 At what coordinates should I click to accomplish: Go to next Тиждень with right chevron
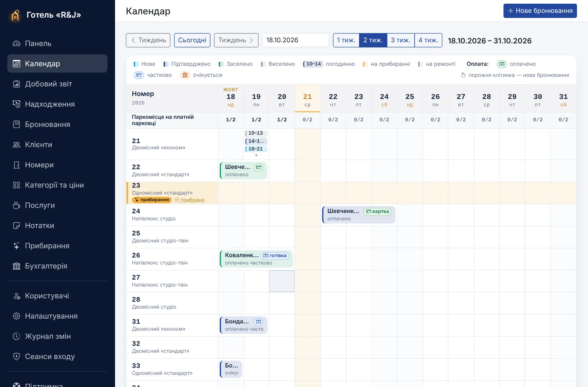pos(236,40)
